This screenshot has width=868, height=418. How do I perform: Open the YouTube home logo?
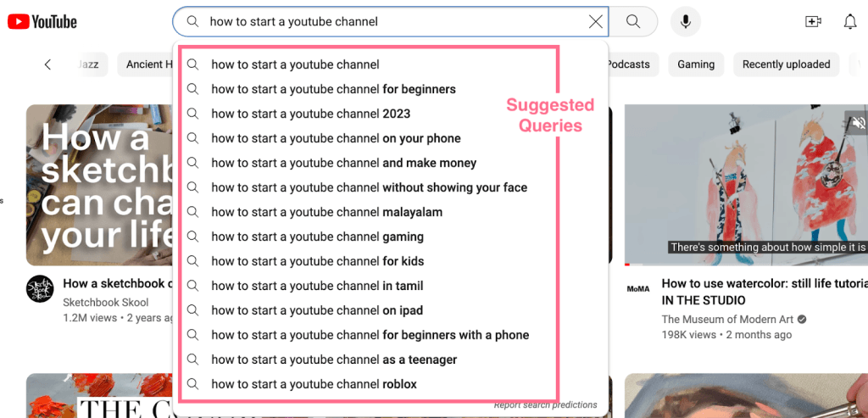[x=42, y=21]
